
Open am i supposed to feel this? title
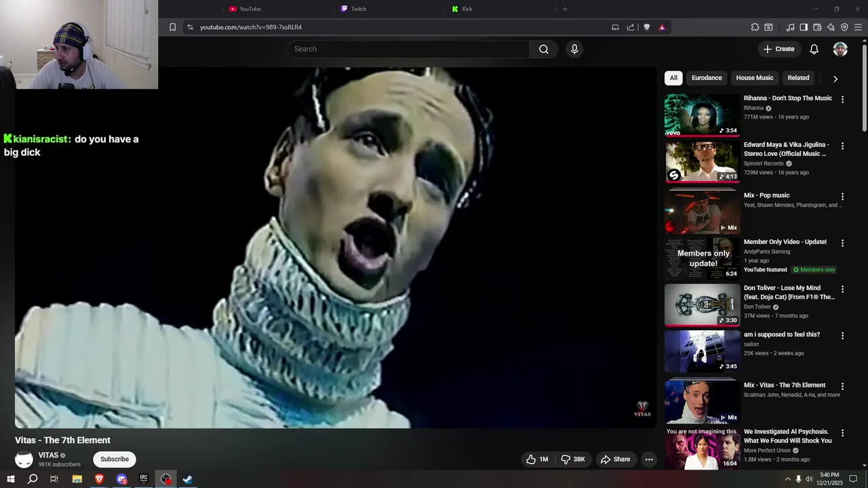782,335
